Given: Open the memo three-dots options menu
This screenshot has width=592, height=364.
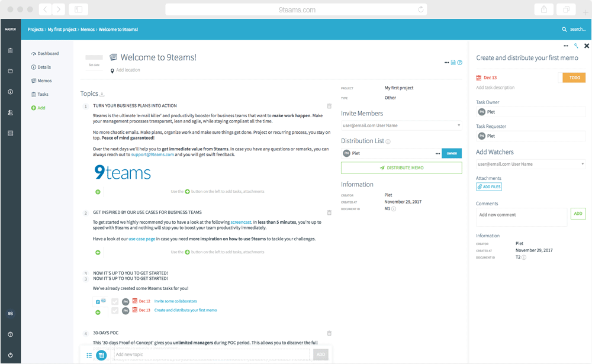Looking at the screenshot, I should [x=446, y=62].
